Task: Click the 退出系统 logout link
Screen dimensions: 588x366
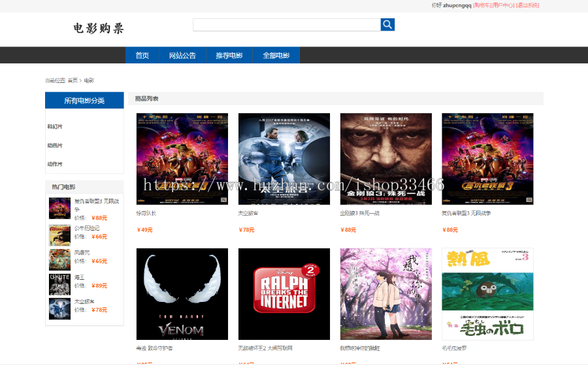Action: 527,5
